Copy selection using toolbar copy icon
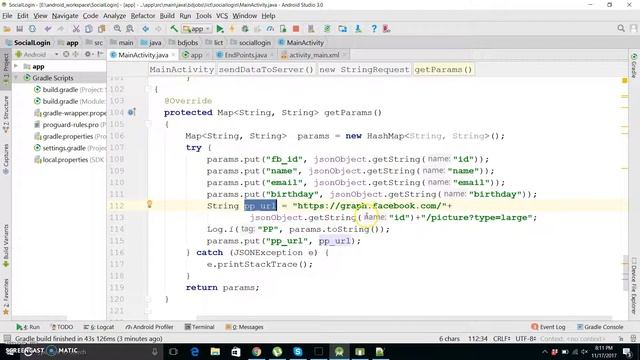640x360 pixels. coord(89,29)
